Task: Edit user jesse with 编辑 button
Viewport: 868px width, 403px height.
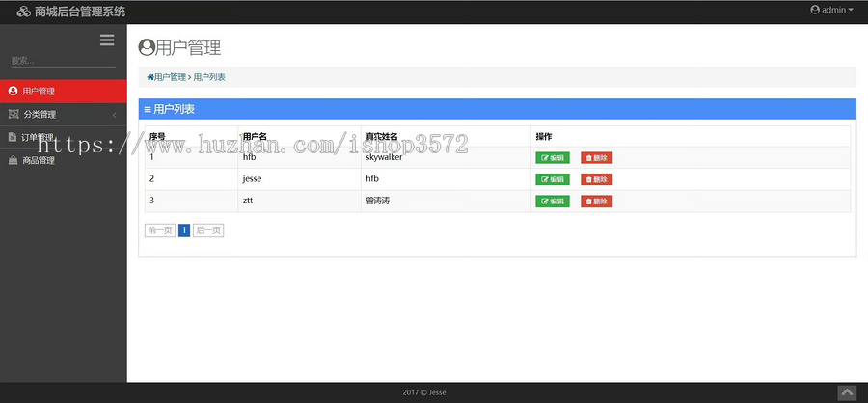Action: pos(553,179)
